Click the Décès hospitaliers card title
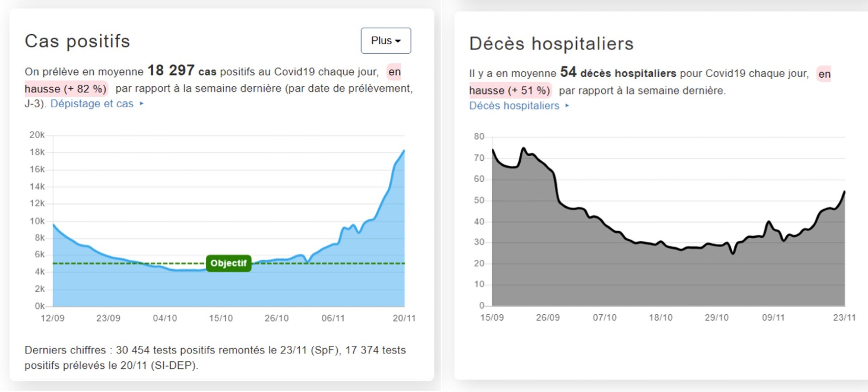The width and height of the screenshot is (868, 392). pos(552,44)
